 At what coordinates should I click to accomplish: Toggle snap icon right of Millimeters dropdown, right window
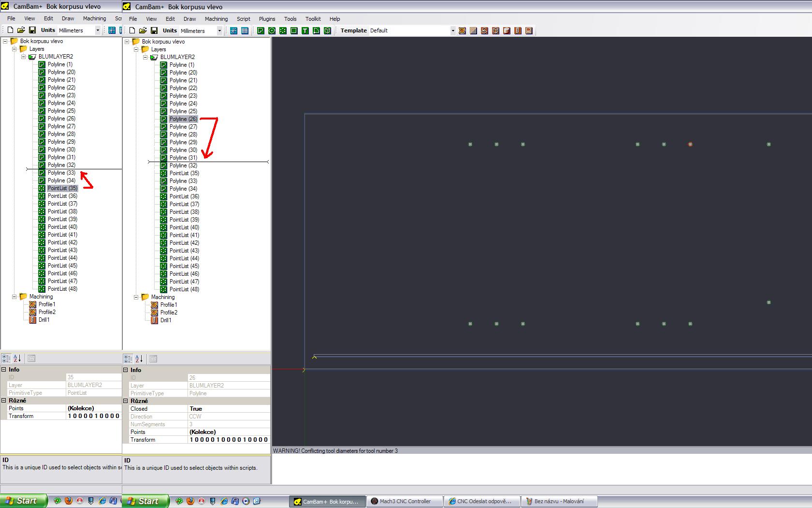(x=234, y=30)
